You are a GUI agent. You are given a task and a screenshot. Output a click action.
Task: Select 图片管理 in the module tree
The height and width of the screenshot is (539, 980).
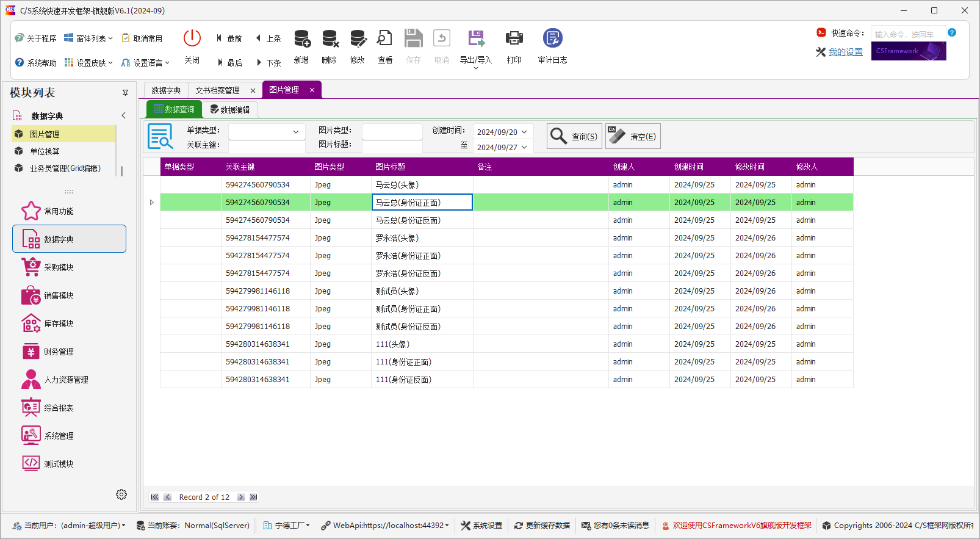63,134
